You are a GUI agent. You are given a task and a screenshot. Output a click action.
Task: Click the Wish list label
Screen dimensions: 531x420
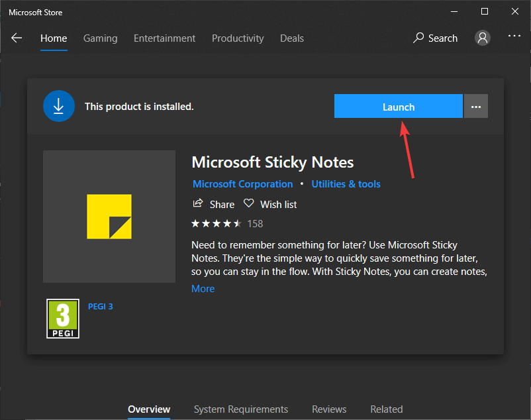pos(278,205)
